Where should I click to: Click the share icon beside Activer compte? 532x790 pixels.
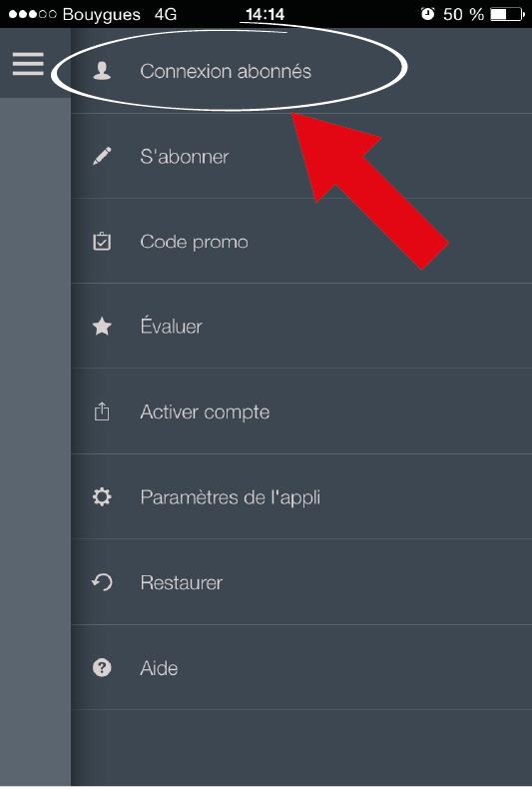pyautogui.click(x=102, y=411)
